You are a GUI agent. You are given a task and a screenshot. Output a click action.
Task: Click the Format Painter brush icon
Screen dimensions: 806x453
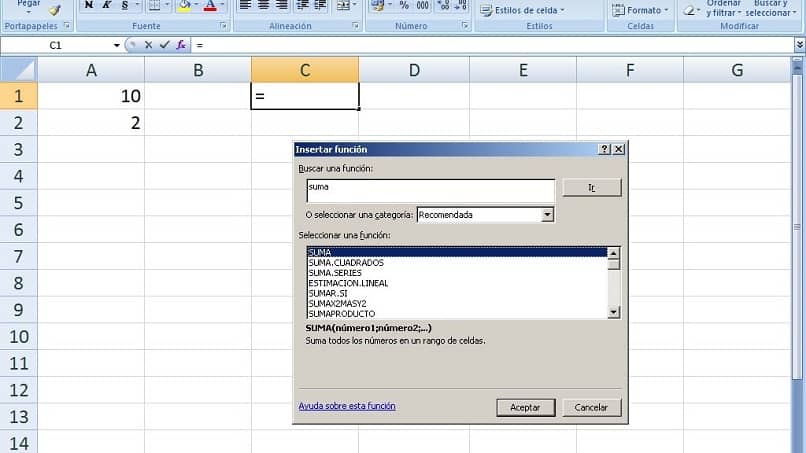[54, 10]
